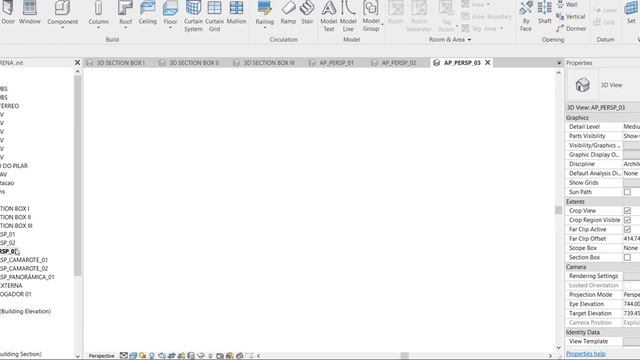The width and height of the screenshot is (640, 360).
Task: Close the AP_PERSP_03 tab
Action: (x=487, y=62)
